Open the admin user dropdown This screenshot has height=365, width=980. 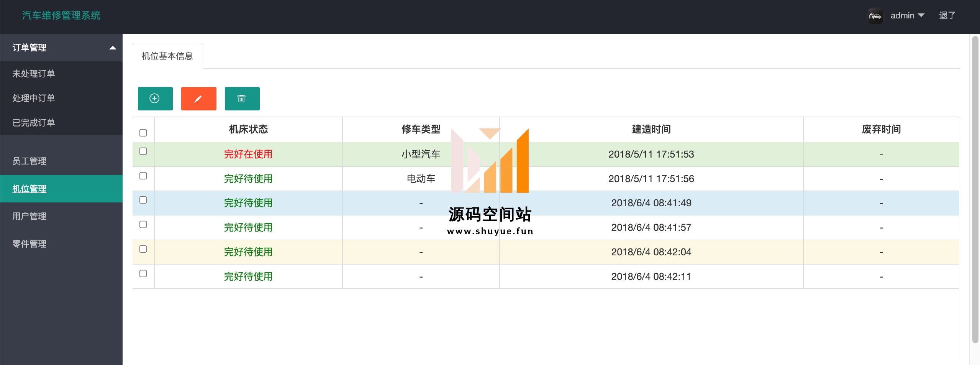tap(907, 16)
